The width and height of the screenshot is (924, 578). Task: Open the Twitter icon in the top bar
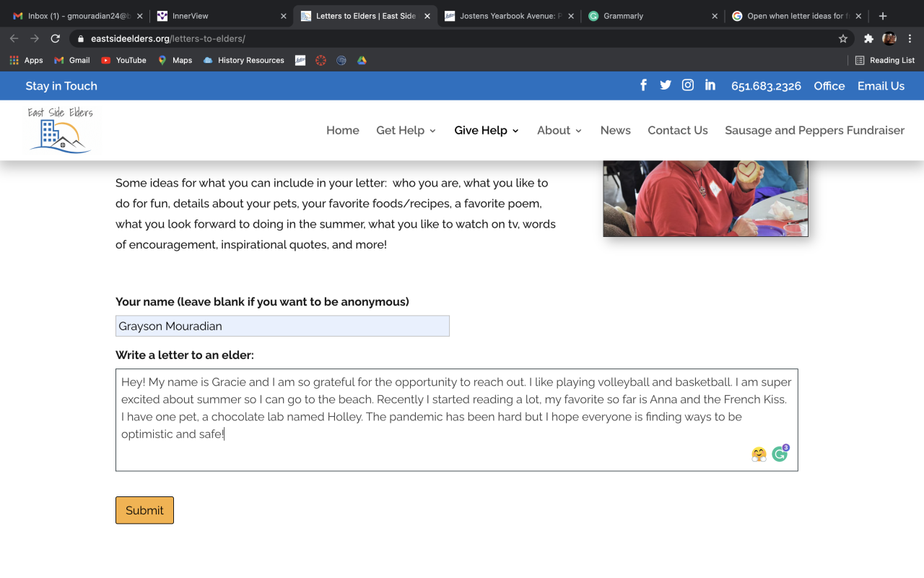coord(666,85)
